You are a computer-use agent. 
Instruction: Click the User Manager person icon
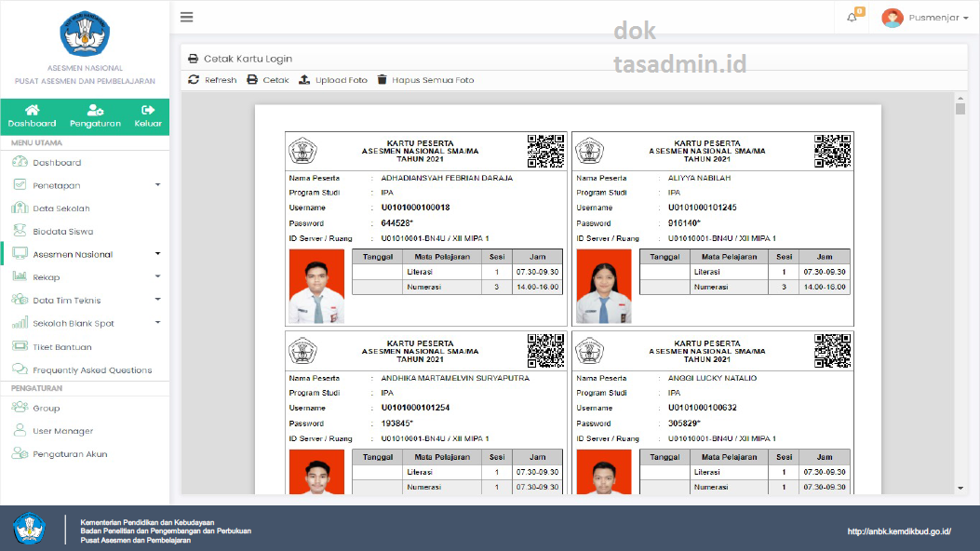tap(21, 431)
